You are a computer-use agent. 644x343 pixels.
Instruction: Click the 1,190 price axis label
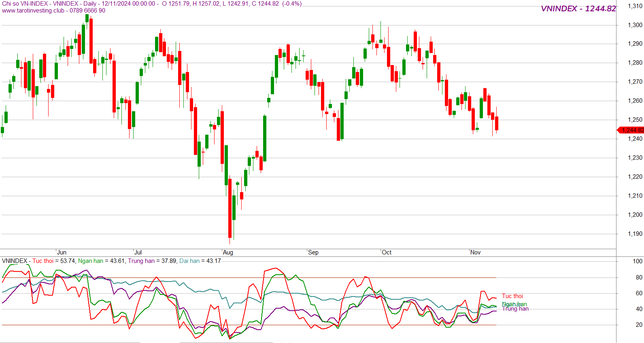point(635,234)
